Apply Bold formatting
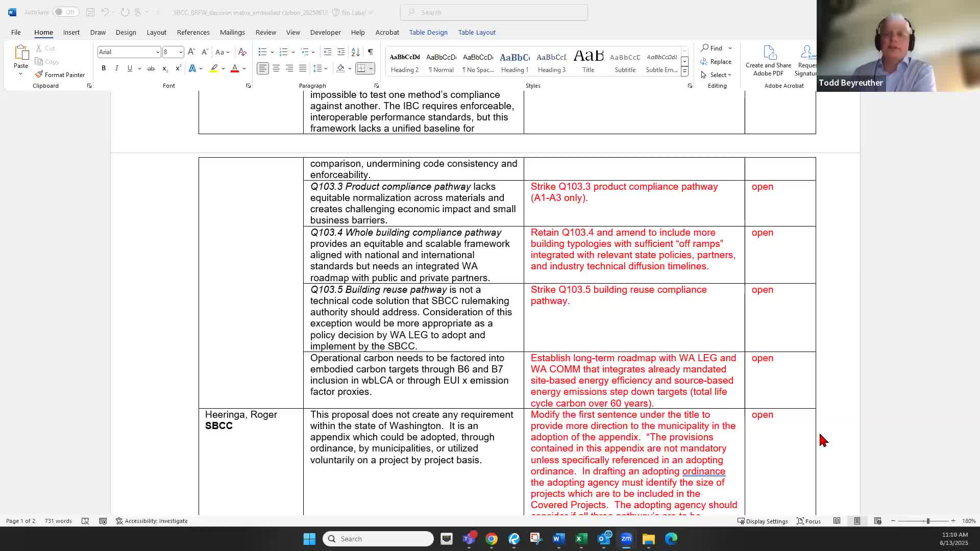The height and width of the screenshot is (551, 980). [x=104, y=68]
